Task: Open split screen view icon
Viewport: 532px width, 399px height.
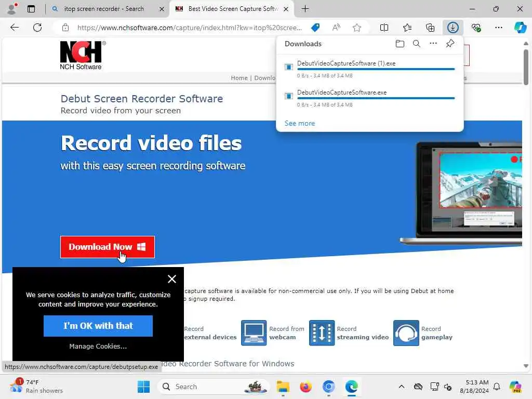Action: point(384,28)
